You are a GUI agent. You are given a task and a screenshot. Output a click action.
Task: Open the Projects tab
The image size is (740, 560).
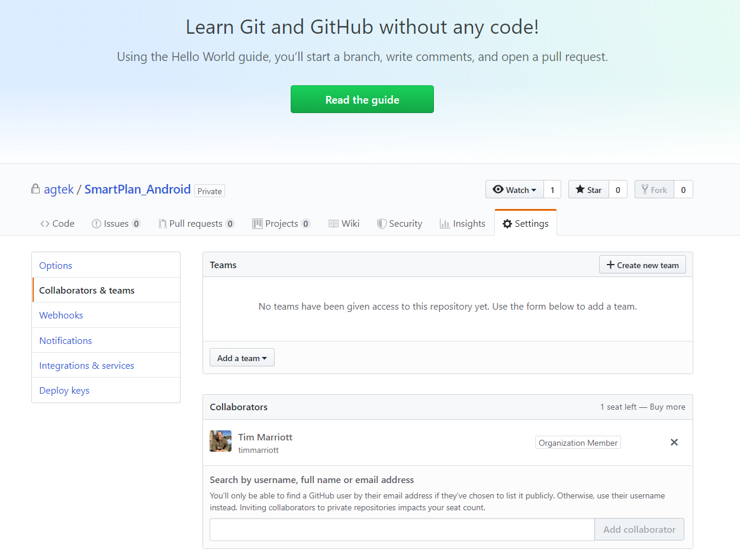coord(281,223)
